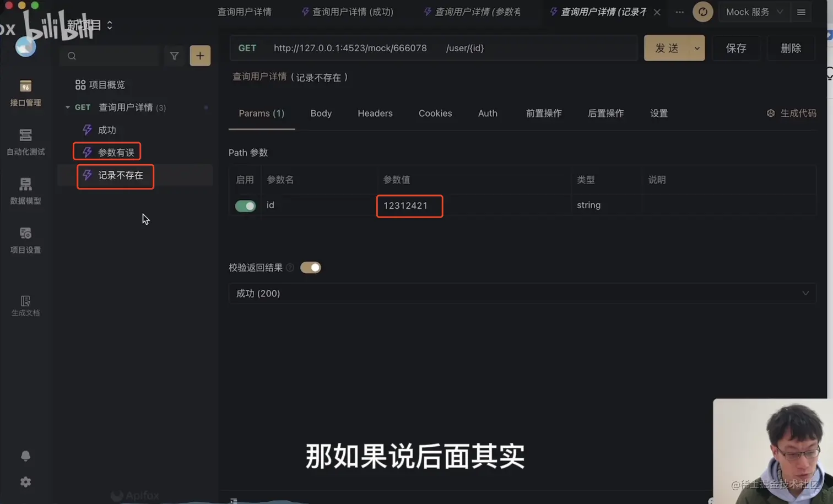Open the 生成文档 sidebar section
This screenshot has height=504, width=833.
(25, 306)
